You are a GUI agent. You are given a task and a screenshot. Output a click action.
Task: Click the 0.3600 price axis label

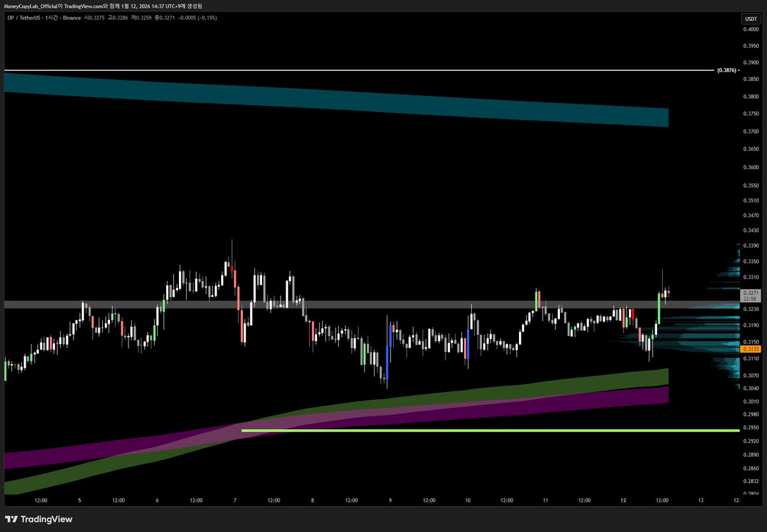coord(750,167)
